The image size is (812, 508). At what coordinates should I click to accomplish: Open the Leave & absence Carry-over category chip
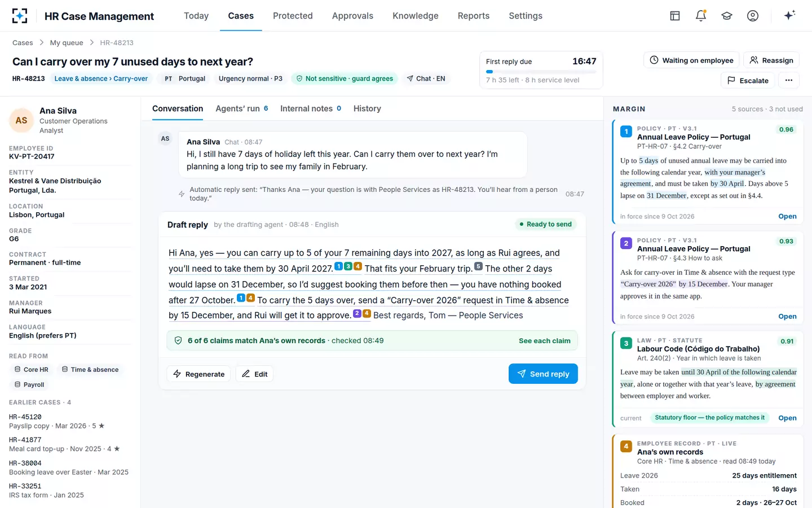coord(101,78)
